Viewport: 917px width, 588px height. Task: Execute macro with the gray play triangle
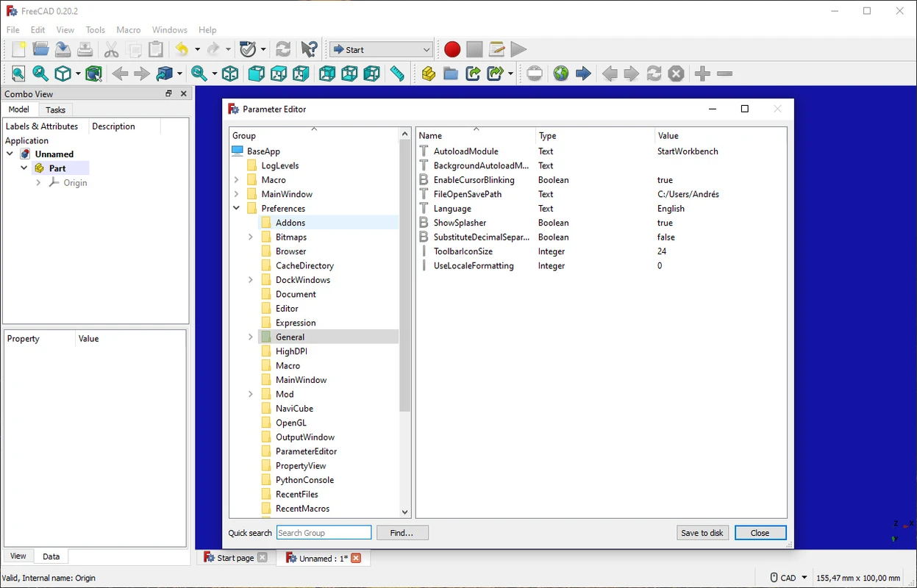(x=518, y=49)
